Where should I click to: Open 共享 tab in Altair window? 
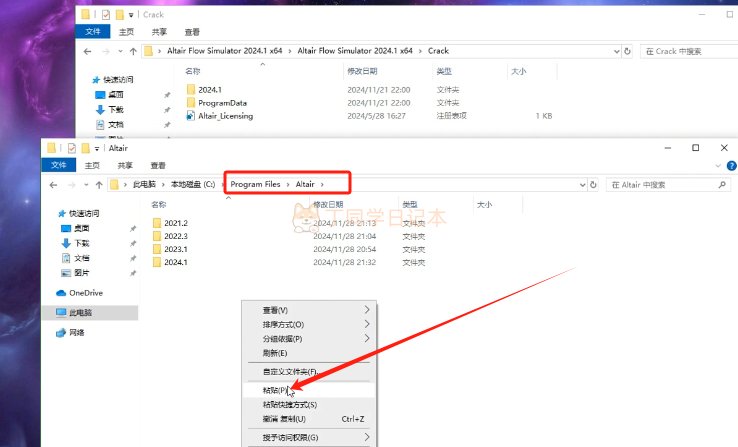click(125, 166)
